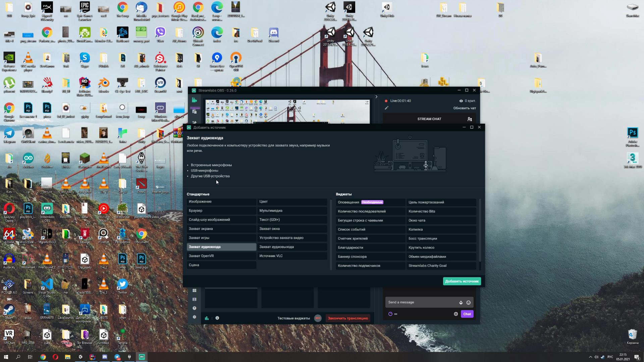Click the info icon in Streamlabs footer
644x362 pixels.
[217, 318]
